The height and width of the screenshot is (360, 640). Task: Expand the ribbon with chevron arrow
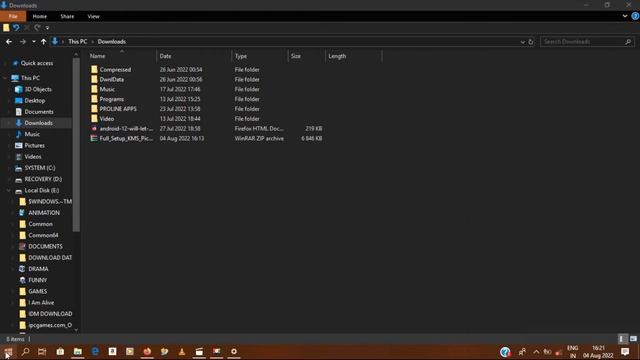(x=625, y=16)
